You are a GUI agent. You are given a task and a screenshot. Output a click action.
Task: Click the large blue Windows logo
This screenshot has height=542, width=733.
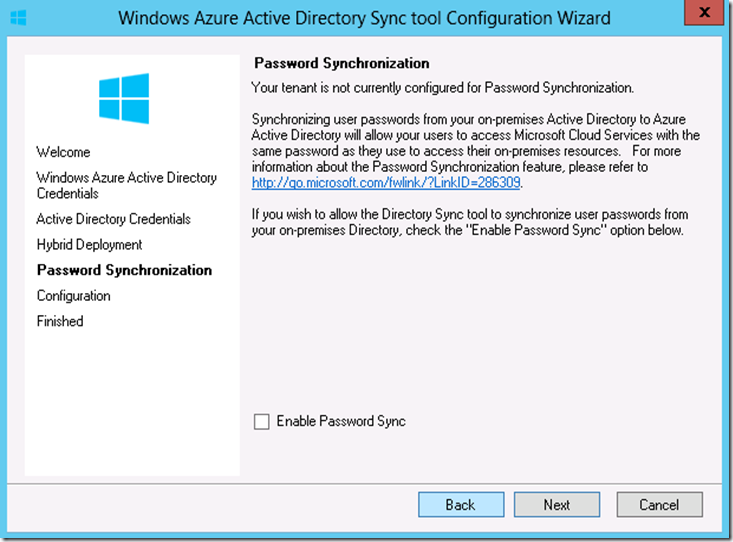coord(124,98)
